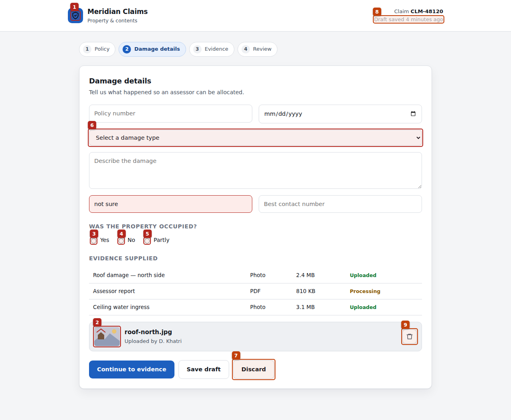Viewport: 511px width, 420px height.
Task: Click Uploaded status for Roof damage row
Action: tap(363, 275)
